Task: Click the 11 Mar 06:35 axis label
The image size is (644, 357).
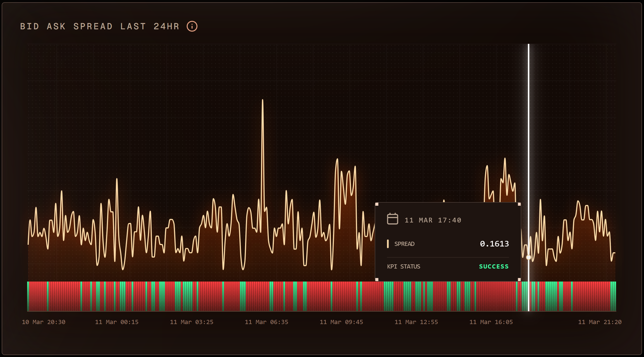Action: 266,322
